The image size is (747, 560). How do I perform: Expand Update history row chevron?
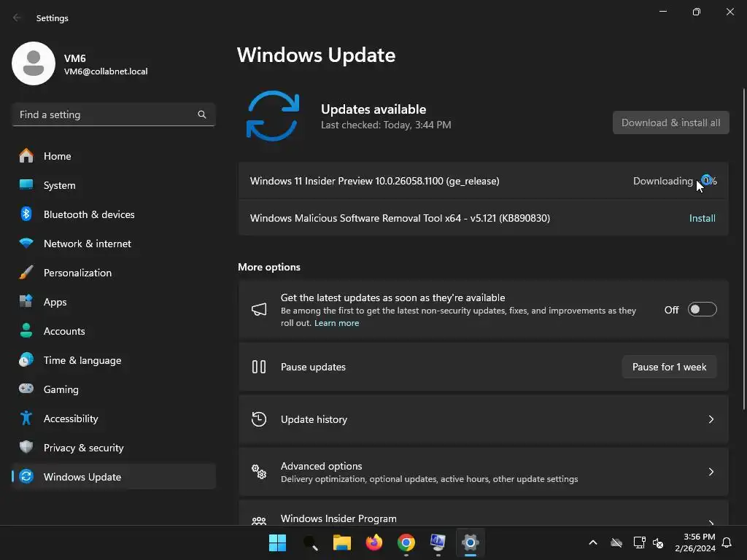(x=711, y=419)
